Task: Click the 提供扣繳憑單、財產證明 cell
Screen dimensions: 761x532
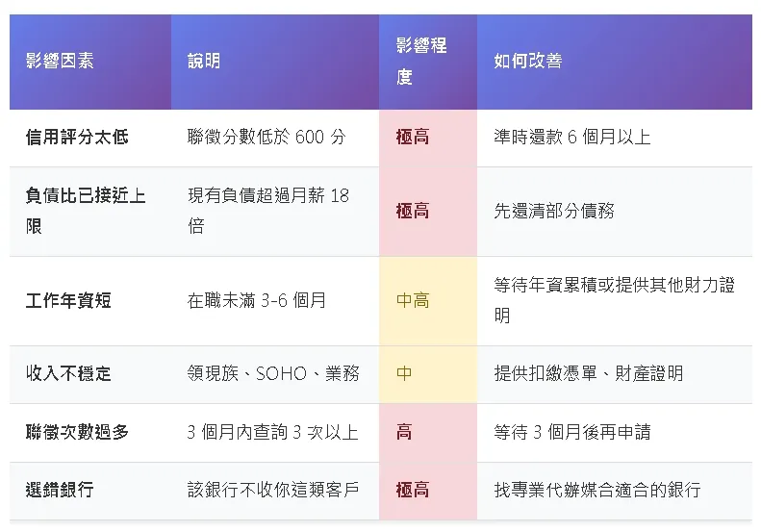Action: 589,373
